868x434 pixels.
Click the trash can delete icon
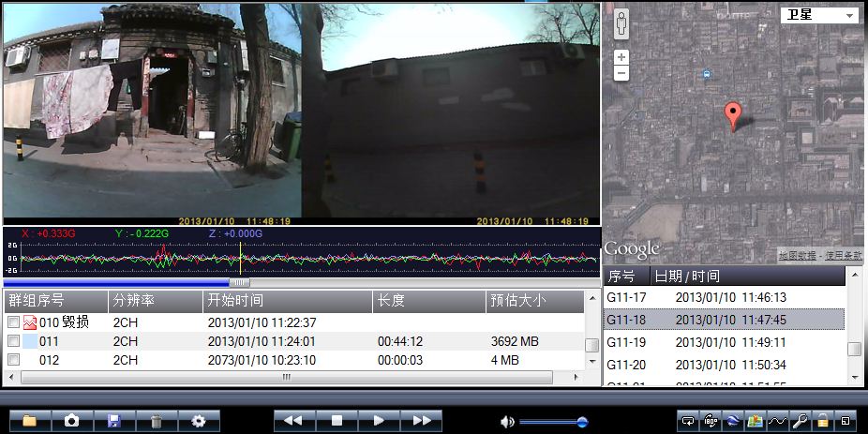point(157,421)
